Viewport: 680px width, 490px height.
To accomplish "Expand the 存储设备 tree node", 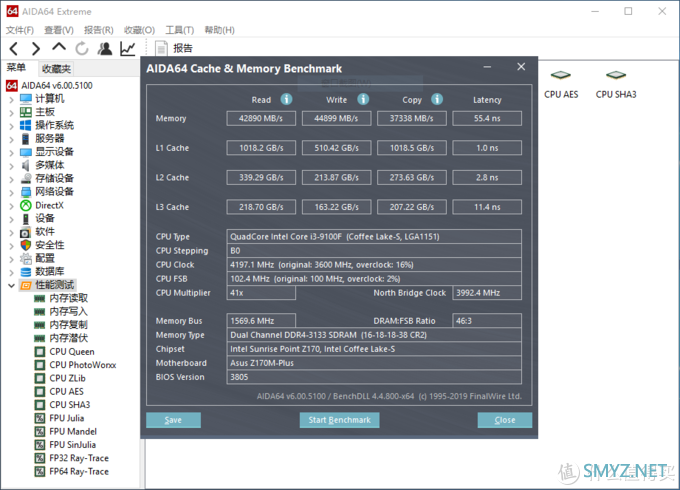I will 11,179.
